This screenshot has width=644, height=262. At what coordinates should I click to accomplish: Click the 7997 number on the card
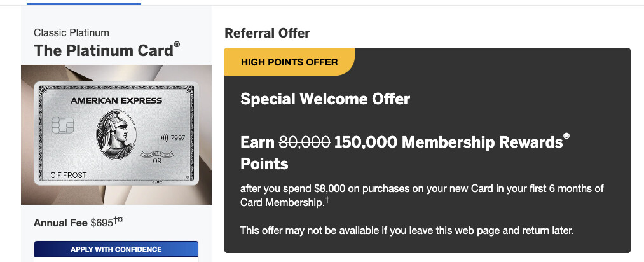pyautogui.click(x=178, y=137)
